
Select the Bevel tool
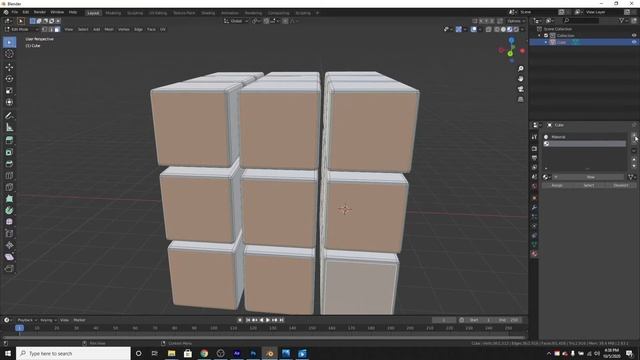(x=9, y=164)
